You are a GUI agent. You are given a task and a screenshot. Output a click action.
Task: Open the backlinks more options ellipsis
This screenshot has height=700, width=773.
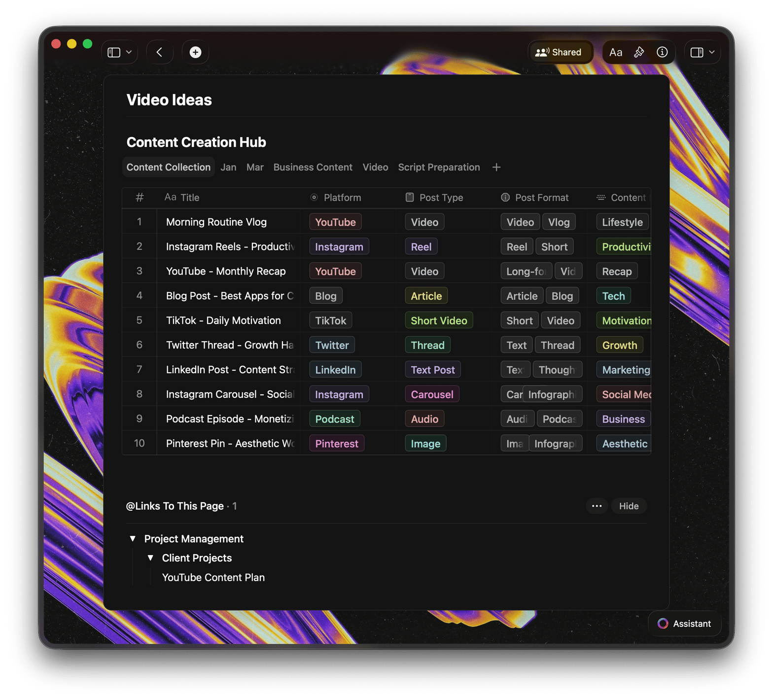coord(597,506)
